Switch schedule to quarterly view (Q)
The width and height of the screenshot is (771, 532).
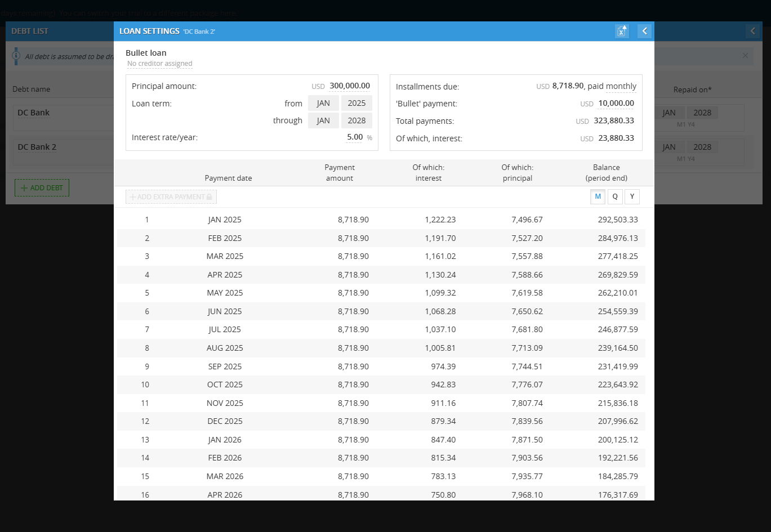[x=615, y=196]
